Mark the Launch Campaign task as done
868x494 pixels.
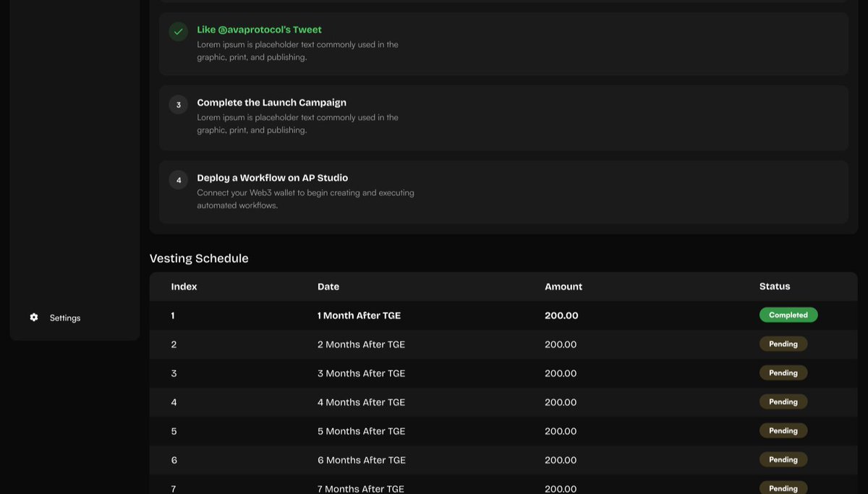click(178, 105)
